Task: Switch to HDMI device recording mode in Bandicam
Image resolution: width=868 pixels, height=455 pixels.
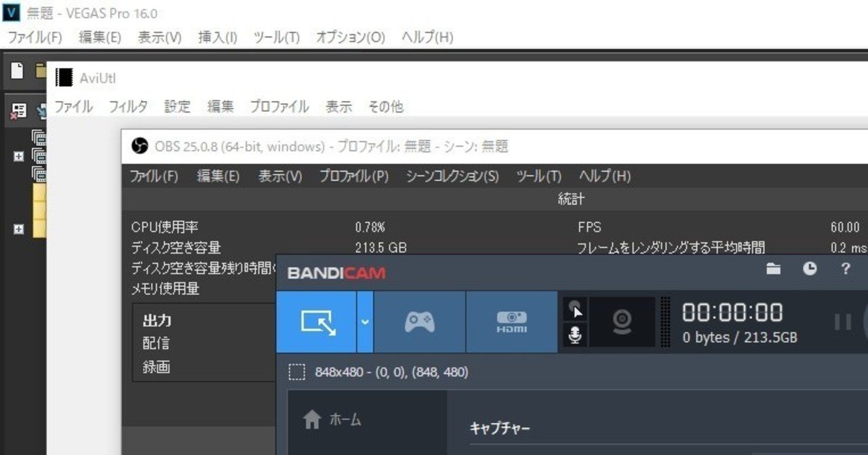Action: [x=512, y=322]
